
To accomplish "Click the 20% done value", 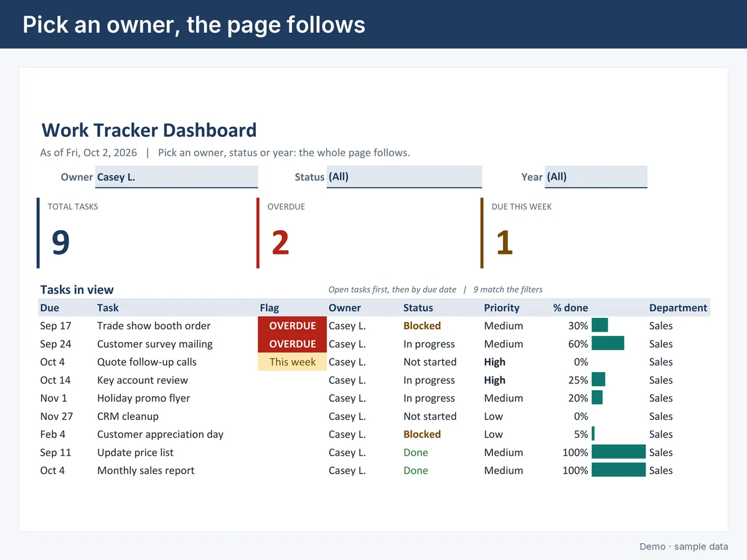I will [578, 398].
